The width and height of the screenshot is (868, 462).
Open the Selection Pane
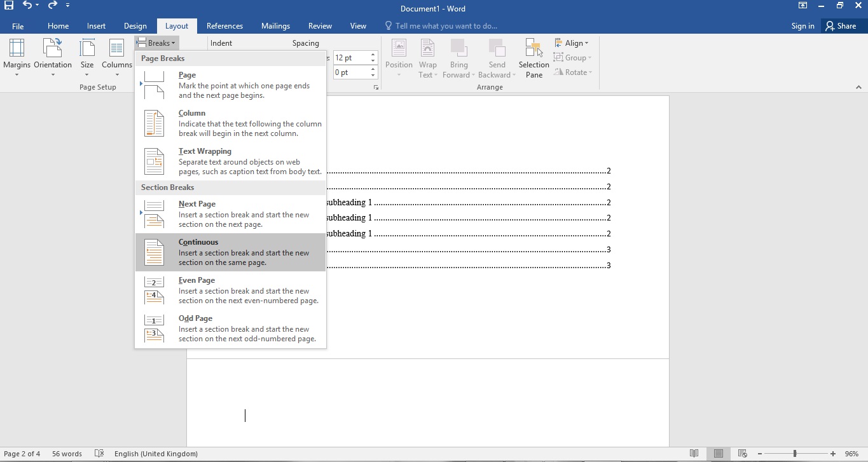pyautogui.click(x=534, y=58)
